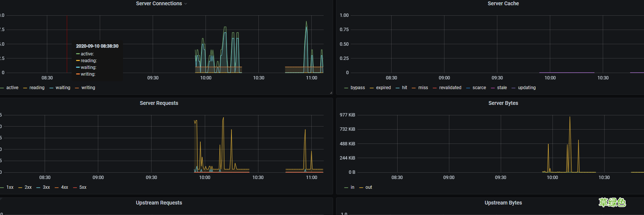Click the resize handle of Server Connections panel
Screen dimensions: 644x215
[330, 93]
